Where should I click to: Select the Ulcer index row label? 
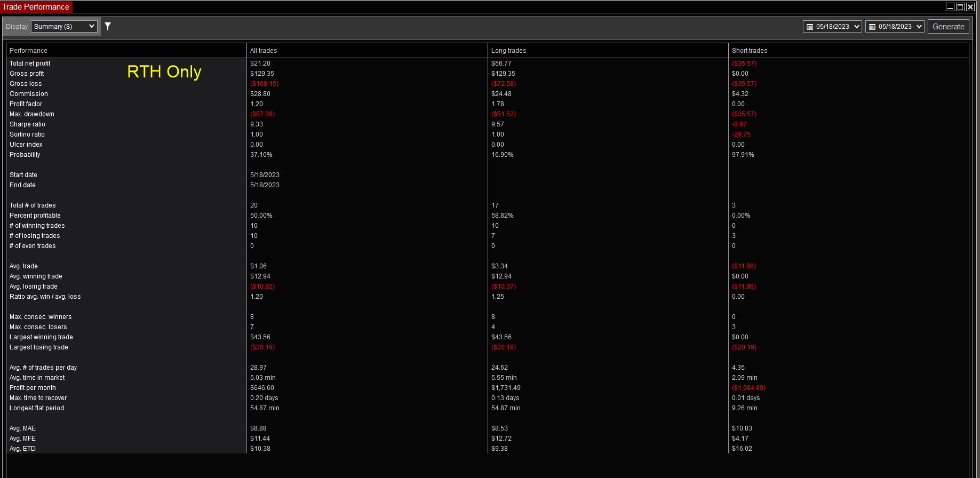tap(26, 145)
